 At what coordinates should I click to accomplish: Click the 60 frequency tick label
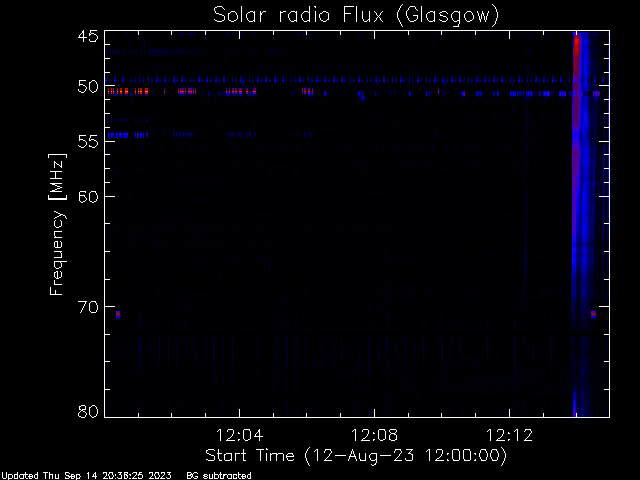pyautogui.click(x=88, y=197)
